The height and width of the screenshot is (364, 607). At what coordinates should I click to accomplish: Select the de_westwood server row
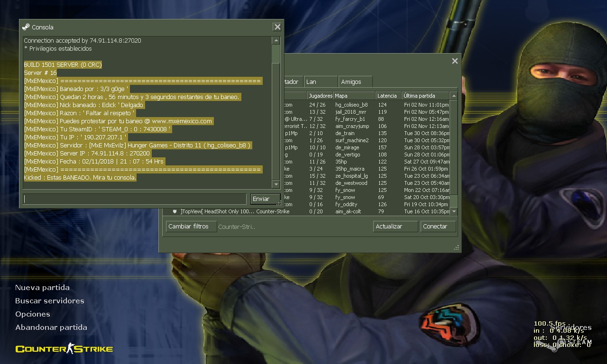tap(367, 183)
